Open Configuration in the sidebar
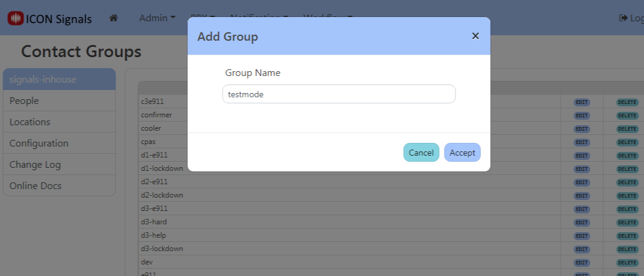644x276 pixels. pyautogui.click(x=59, y=143)
